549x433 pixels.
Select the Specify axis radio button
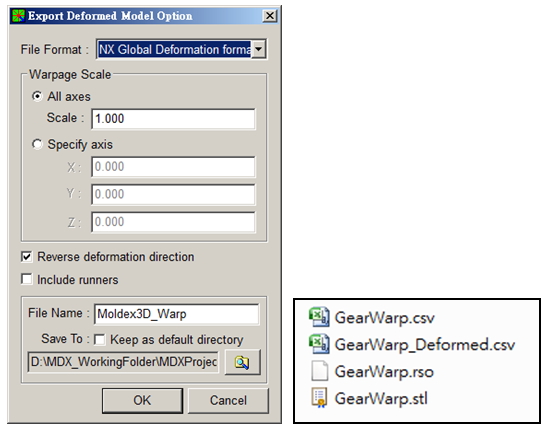[x=37, y=144]
